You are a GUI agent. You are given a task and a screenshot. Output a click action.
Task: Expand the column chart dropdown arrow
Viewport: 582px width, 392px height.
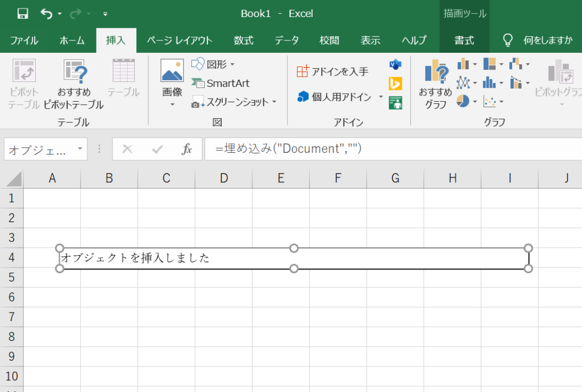click(475, 64)
